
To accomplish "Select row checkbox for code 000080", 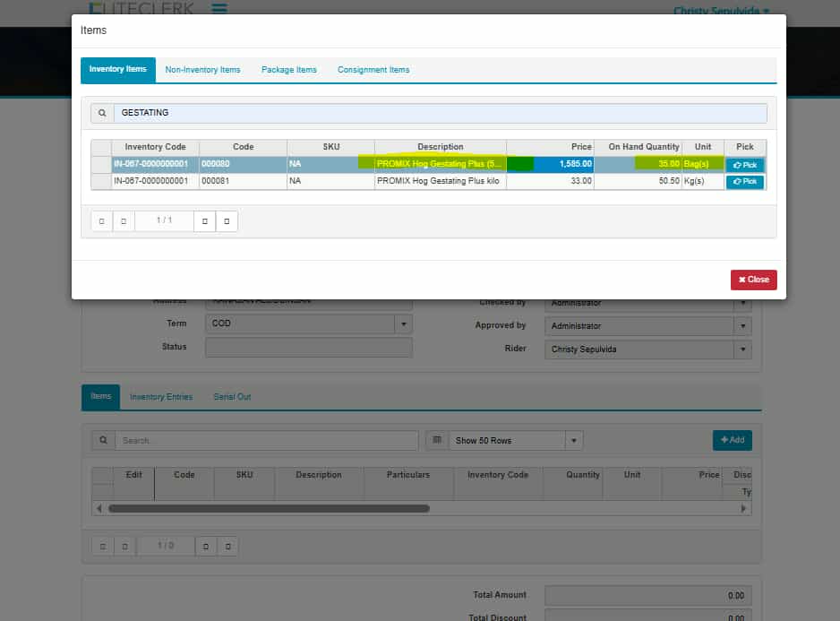I will click(101, 165).
